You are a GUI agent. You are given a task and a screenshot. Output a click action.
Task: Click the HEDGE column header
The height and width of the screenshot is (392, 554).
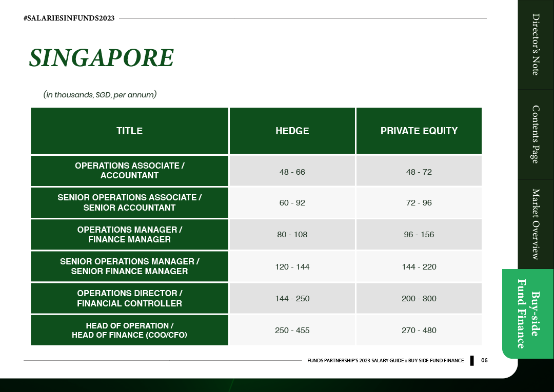pyautogui.click(x=292, y=131)
